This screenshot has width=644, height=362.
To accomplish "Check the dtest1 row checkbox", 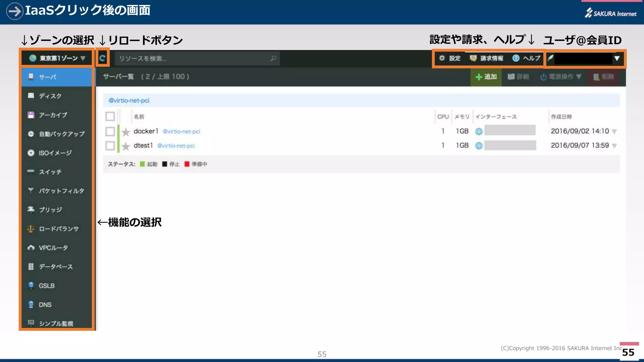I will point(110,145).
